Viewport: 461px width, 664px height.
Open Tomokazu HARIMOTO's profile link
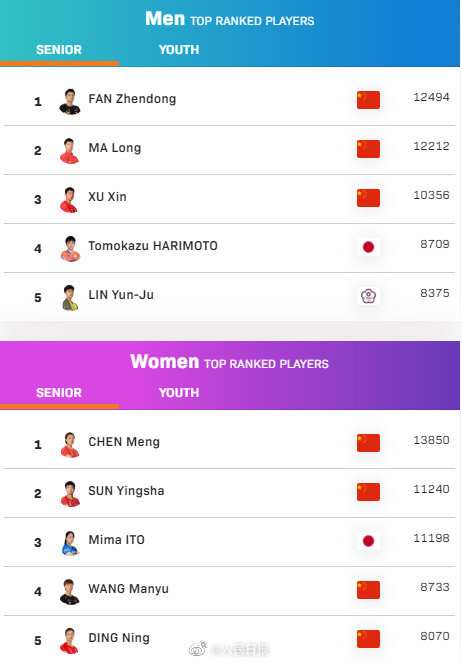[x=153, y=246]
